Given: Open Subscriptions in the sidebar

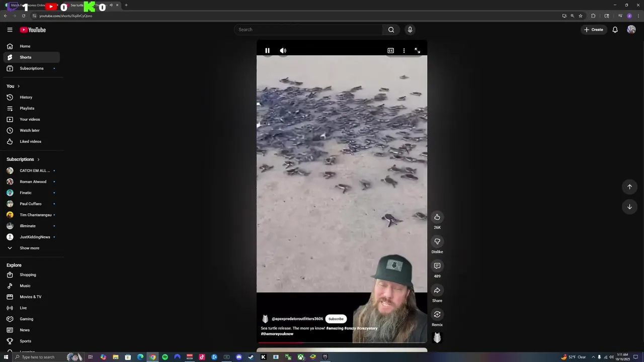Looking at the screenshot, I should click(x=32, y=68).
